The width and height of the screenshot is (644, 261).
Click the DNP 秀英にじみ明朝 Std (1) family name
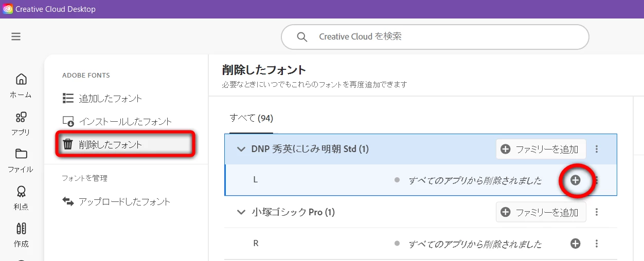click(310, 150)
